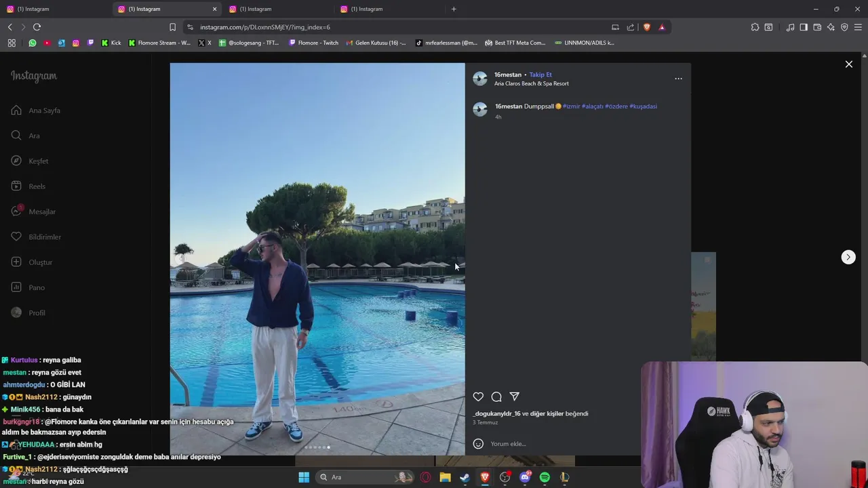Open File Explorer from the taskbar
Image resolution: width=868 pixels, height=488 pixels.
[x=445, y=477]
